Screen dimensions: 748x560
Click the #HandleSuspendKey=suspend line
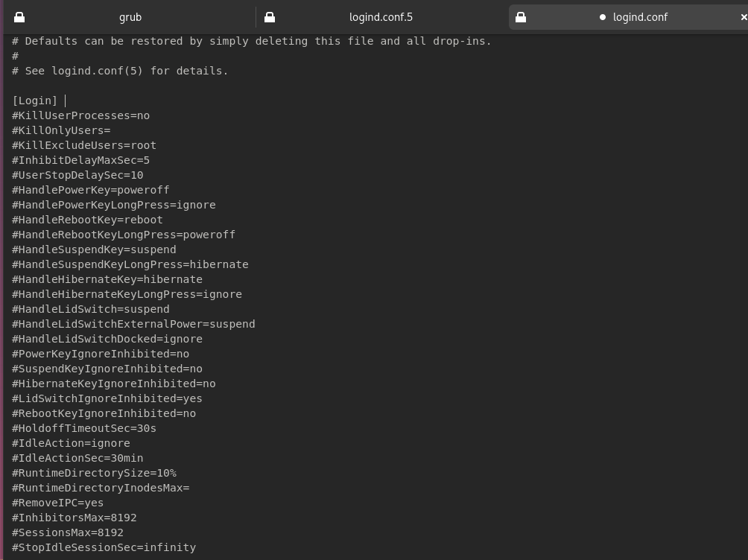point(94,249)
